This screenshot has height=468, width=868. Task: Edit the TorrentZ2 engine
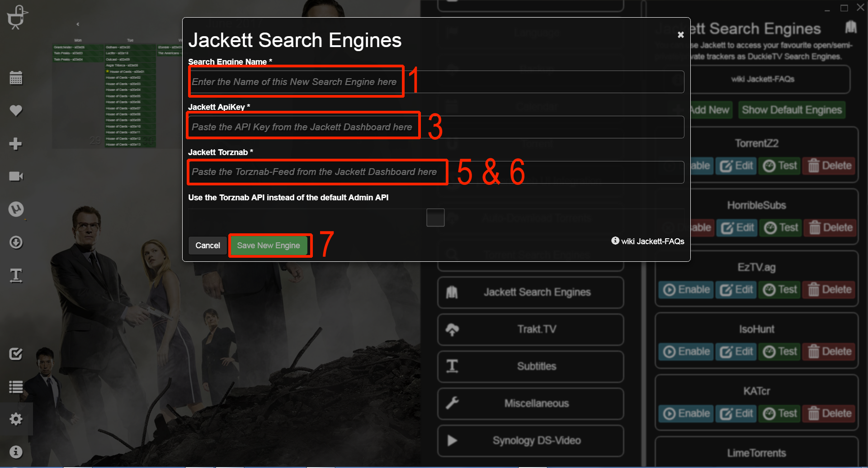coord(736,166)
